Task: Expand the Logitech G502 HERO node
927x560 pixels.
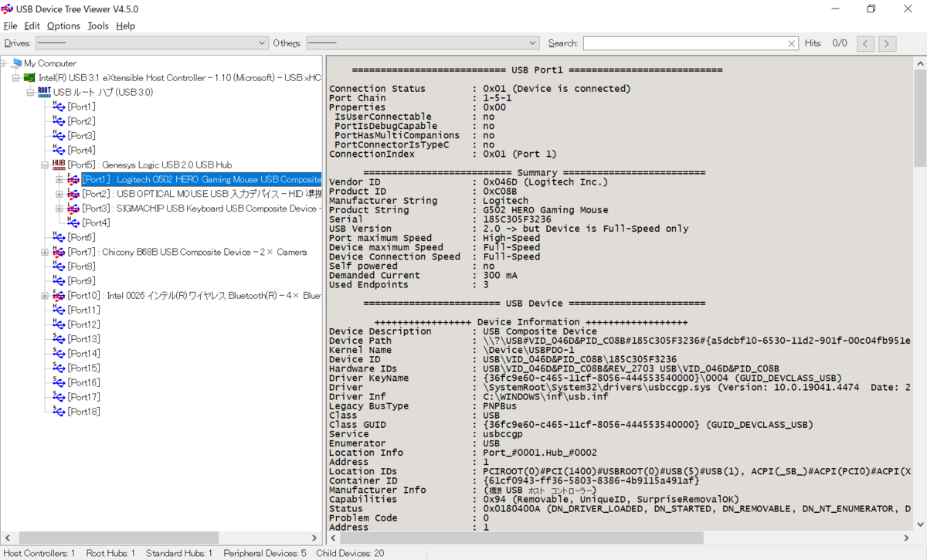Action: (59, 179)
